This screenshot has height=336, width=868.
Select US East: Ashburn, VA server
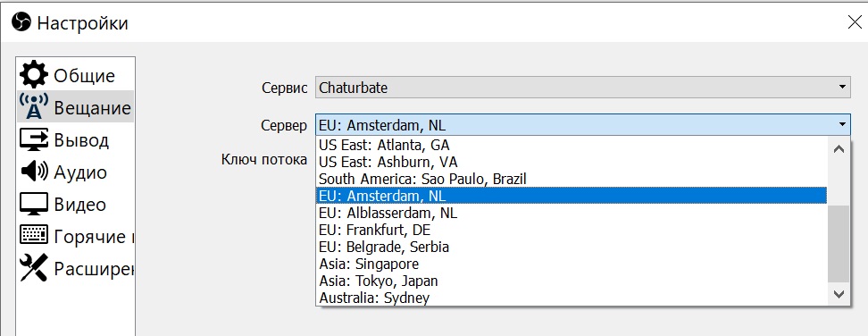coord(572,162)
